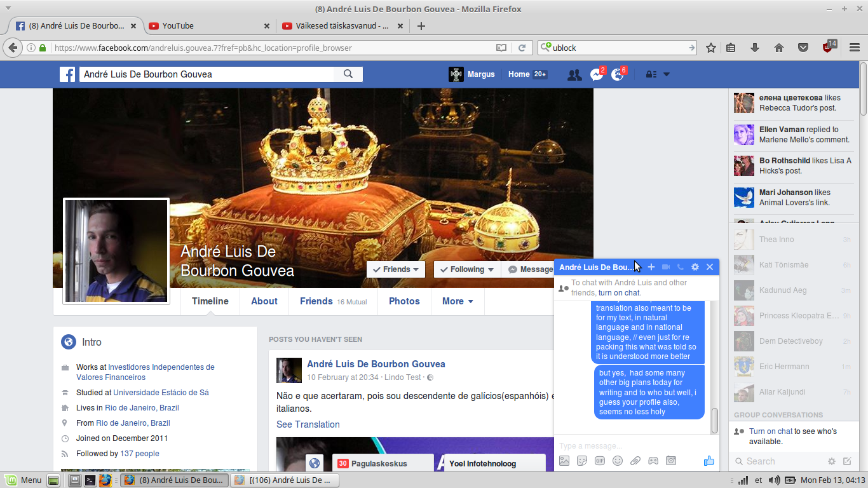Open the Photos profile tab
Viewport: 868px width, 488px height.
tap(404, 301)
